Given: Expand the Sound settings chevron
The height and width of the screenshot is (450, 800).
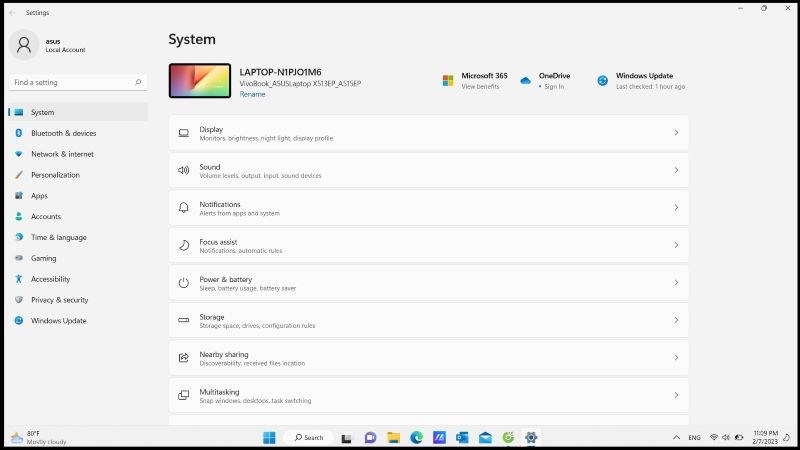Looking at the screenshot, I should [676, 170].
